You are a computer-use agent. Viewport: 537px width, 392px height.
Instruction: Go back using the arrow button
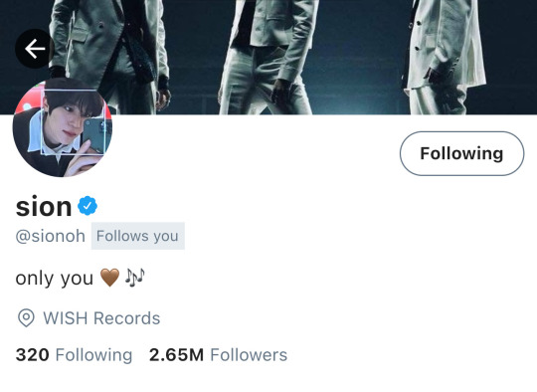[x=35, y=49]
